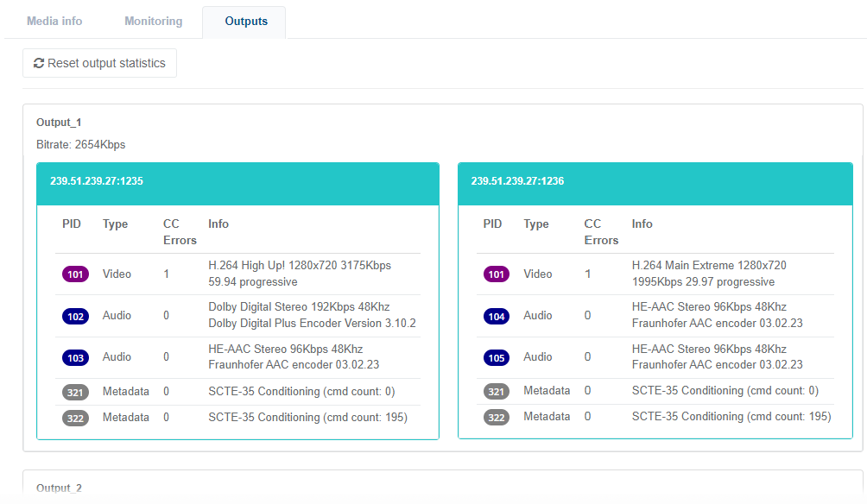
Task: Switch to the Media info tab
Action: click(54, 21)
